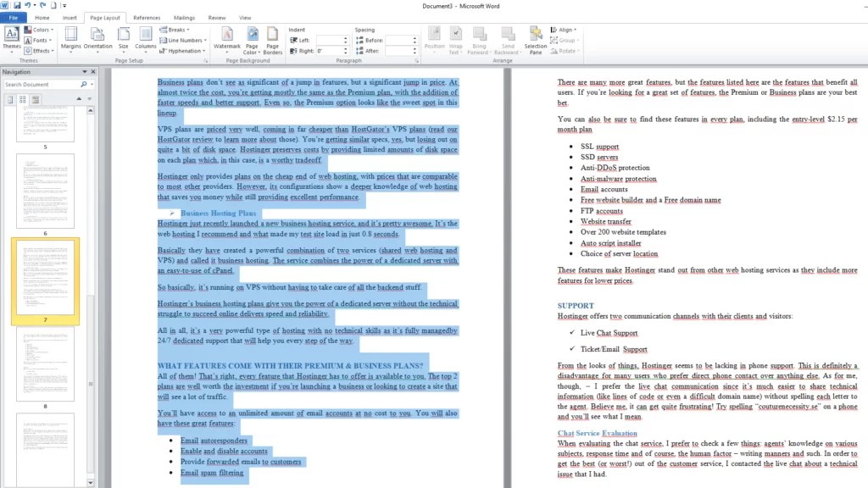Click the Business Hosting Plans heading in the document
This screenshot has height=488, width=868.
click(x=218, y=213)
